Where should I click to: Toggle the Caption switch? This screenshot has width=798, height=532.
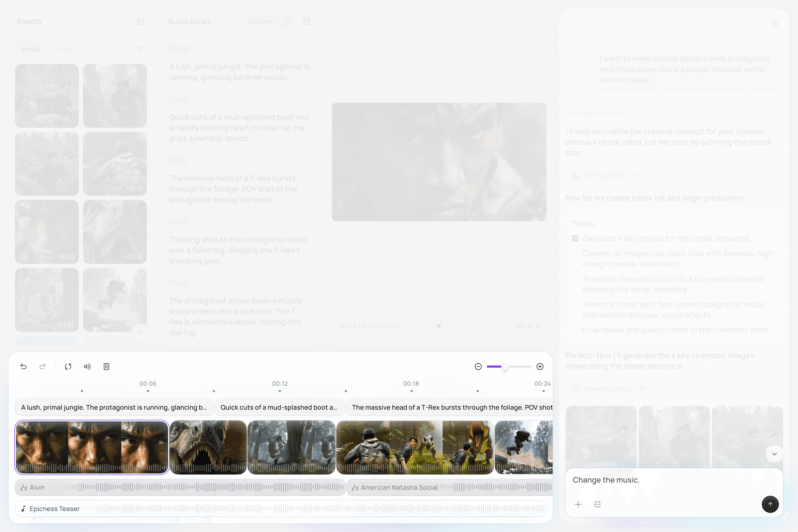pos(284,21)
